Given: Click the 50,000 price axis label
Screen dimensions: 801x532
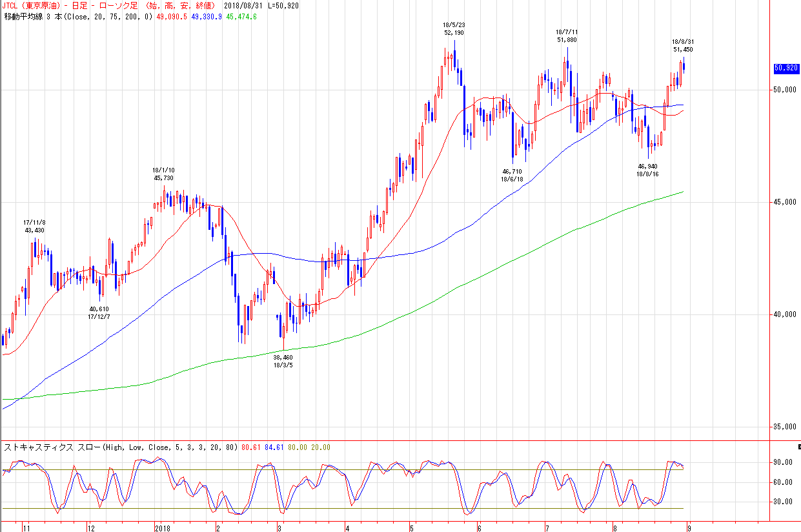Looking at the screenshot, I should (786, 90).
